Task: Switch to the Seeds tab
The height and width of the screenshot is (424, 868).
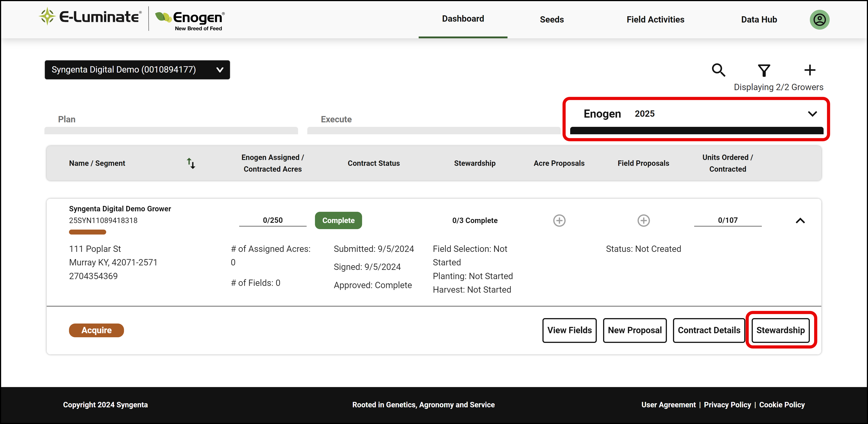Action: 552,20
